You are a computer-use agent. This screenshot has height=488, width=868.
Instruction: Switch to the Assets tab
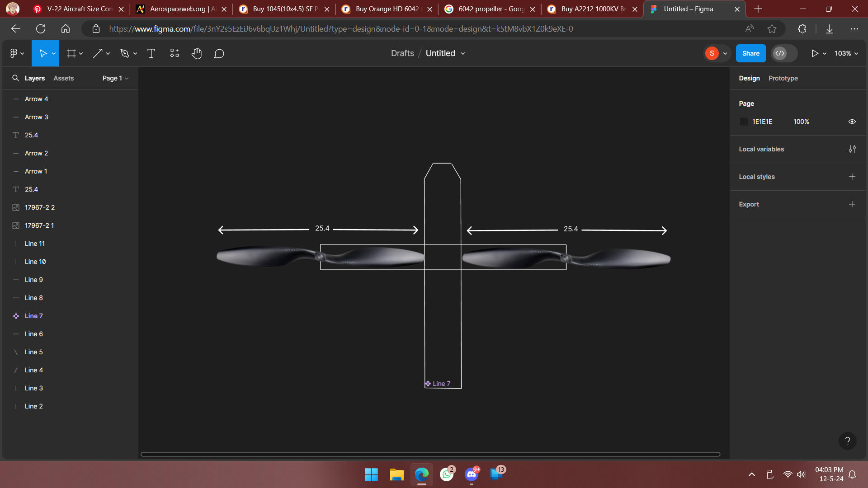coord(63,78)
